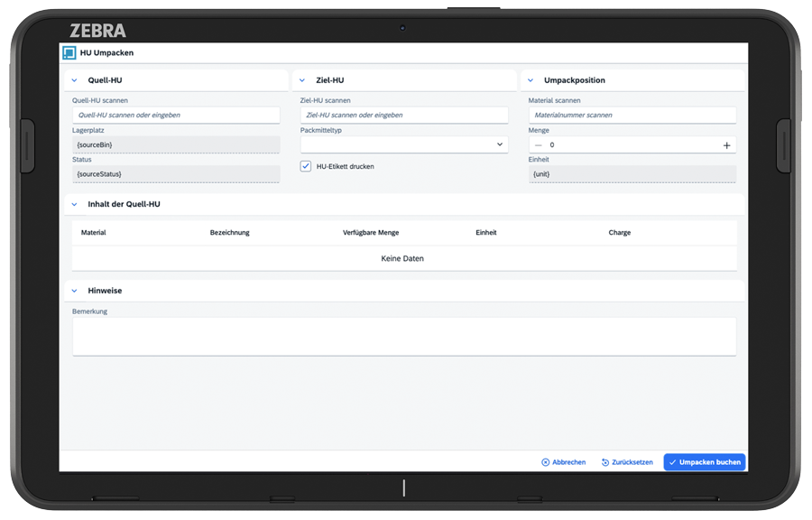Focus the Bemerkung text area
The width and height of the screenshot is (812, 520).
tap(404, 337)
